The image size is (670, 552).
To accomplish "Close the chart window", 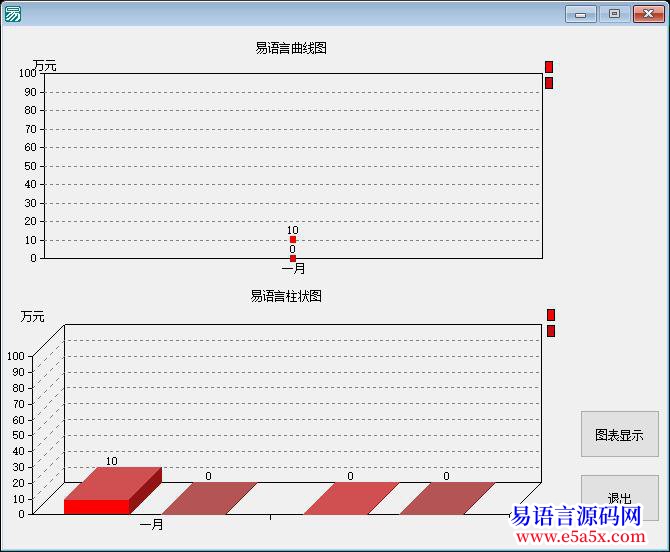I will point(647,14).
